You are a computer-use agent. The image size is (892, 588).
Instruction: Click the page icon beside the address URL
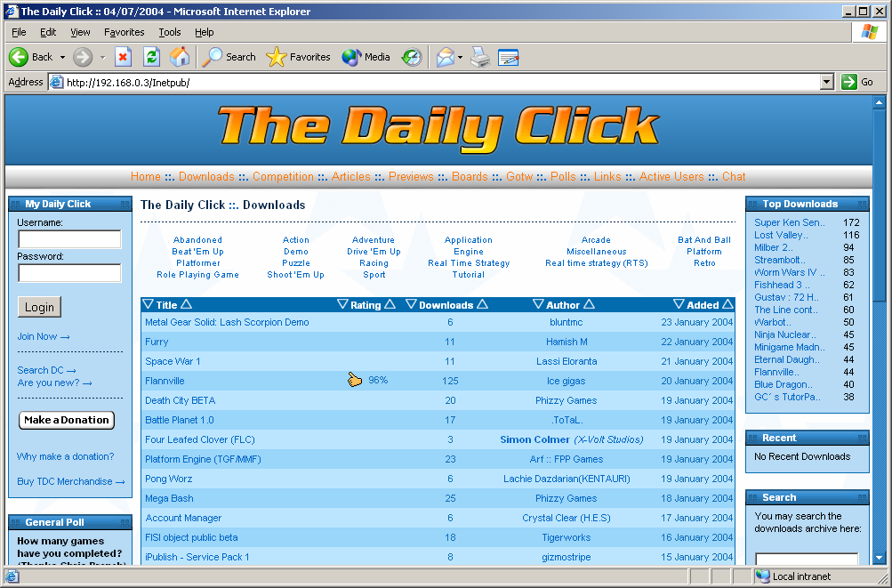[56, 83]
